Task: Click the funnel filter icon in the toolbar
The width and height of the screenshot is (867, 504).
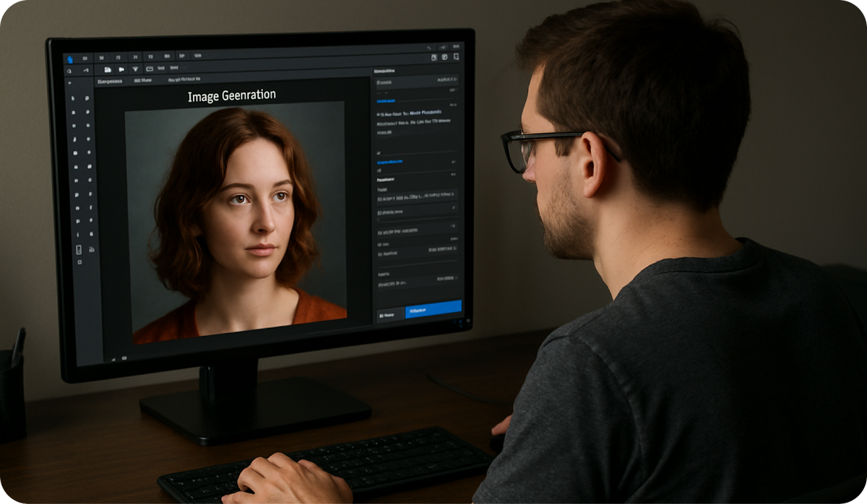Action: pyautogui.click(x=135, y=69)
